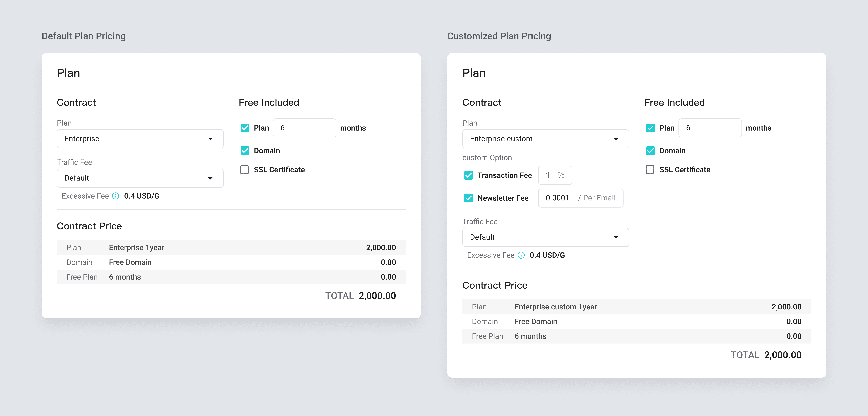Select the Enterprise 1year row in Contract Price
This screenshot has height=416, width=868.
click(x=231, y=248)
